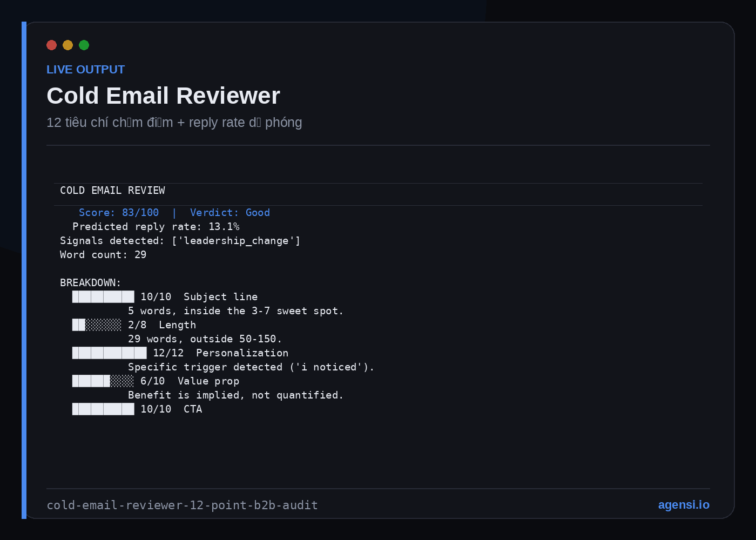This screenshot has height=540, width=756.
Task: Click the cold-email-reviewer-12-point-b2b-audit slug
Action: click(x=183, y=505)
